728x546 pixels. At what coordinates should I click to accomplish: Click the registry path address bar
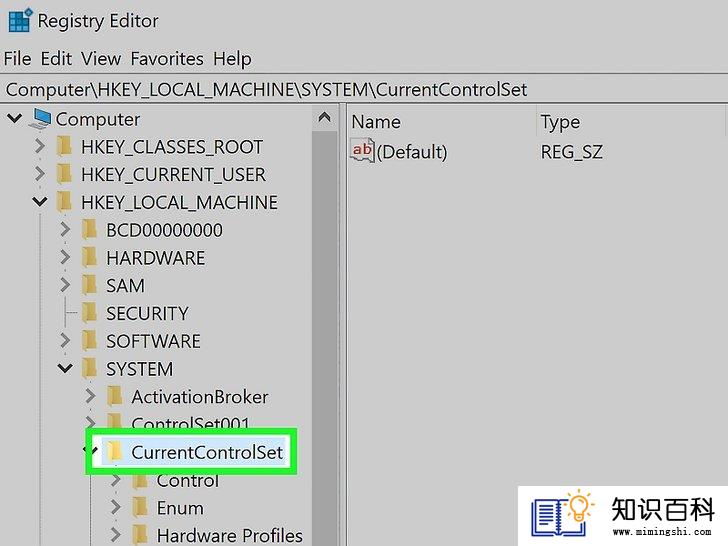tap(364, 89)
